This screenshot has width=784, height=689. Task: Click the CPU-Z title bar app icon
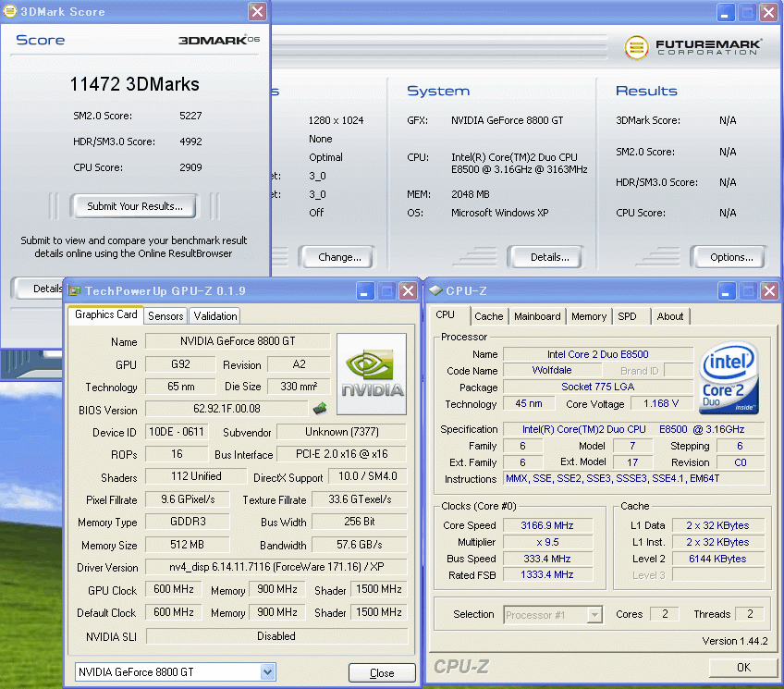tap(435, 290)
